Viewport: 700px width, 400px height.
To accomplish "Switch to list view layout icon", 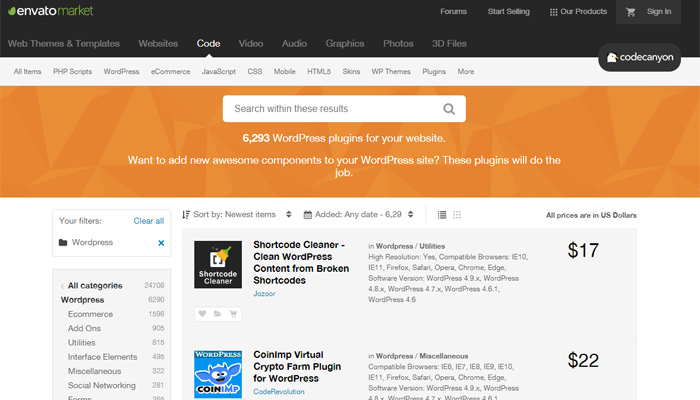I will point(442,215).
